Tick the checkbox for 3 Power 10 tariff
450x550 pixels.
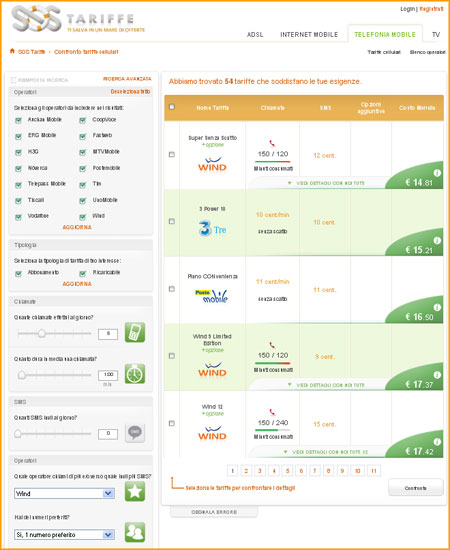click(x=172, y=221)
